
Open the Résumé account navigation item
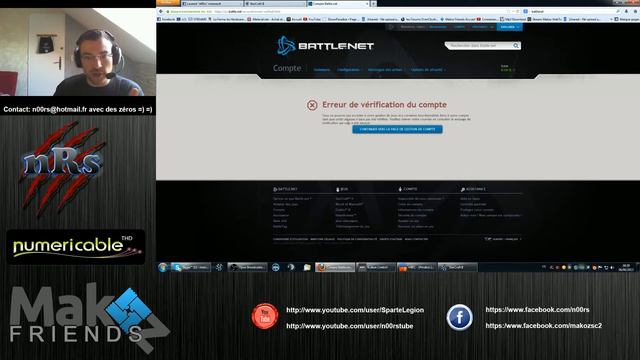click(322, 70)
